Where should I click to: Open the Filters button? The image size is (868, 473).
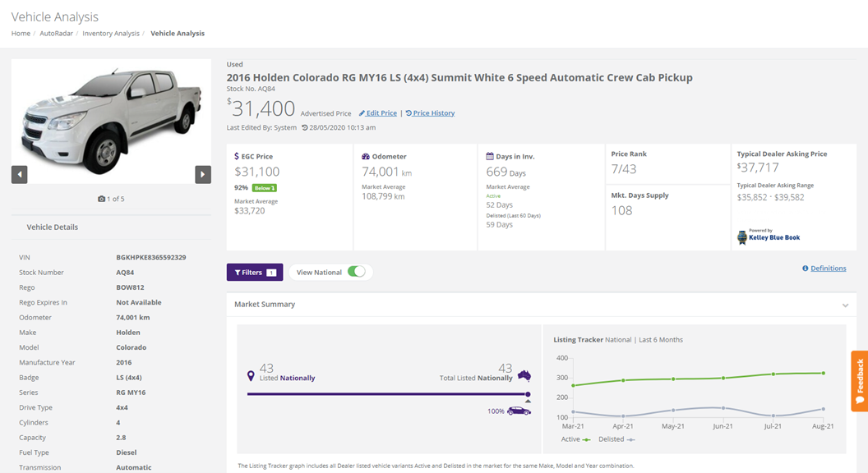255,272
